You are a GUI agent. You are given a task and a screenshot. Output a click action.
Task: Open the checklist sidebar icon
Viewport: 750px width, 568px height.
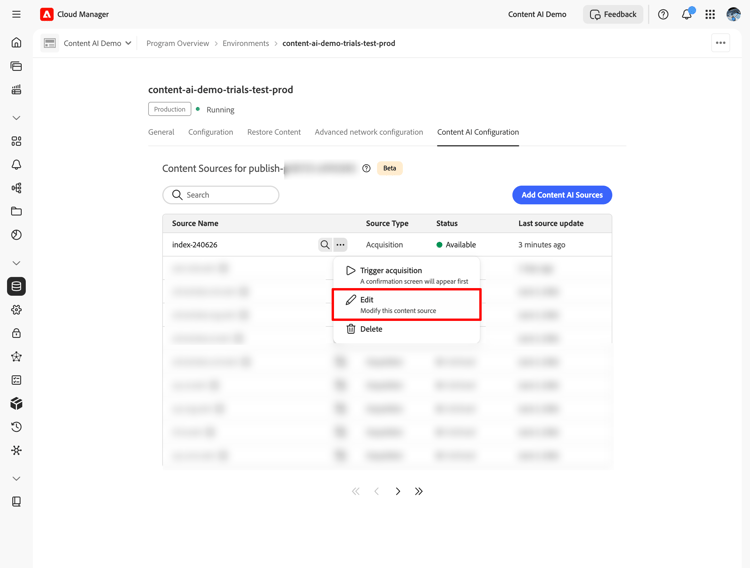coord(16,380)
